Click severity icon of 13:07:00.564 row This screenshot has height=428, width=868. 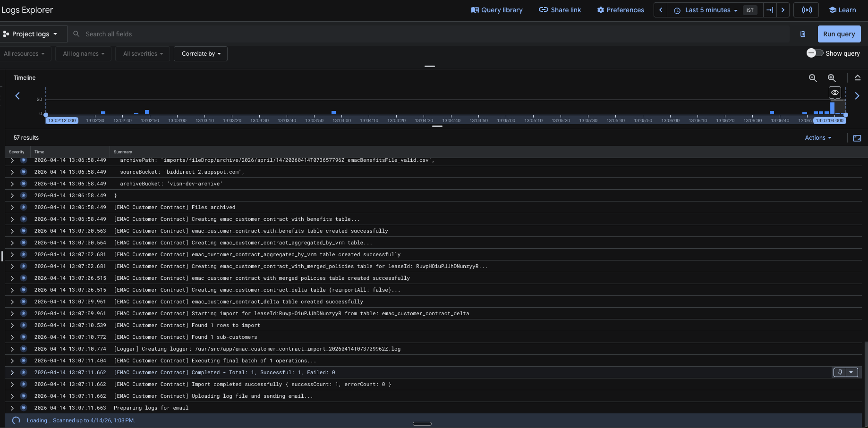(x=23, y=243)
